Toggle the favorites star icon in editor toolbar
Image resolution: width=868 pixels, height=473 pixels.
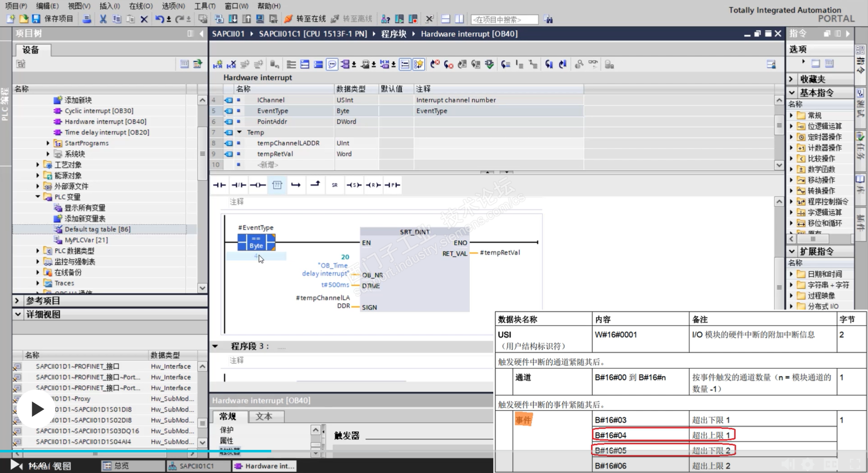click(x=419, y=64)
